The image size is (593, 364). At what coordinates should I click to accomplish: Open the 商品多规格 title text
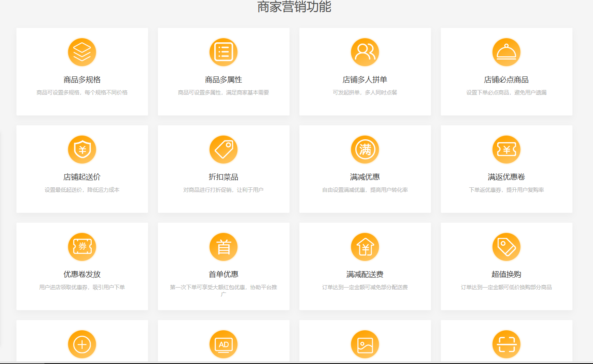click(x=82, y=80)
